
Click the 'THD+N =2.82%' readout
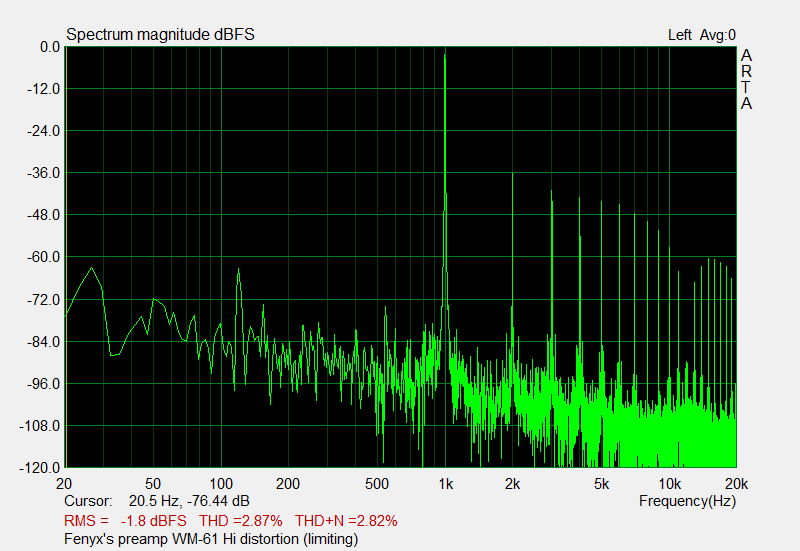(346, 521)
